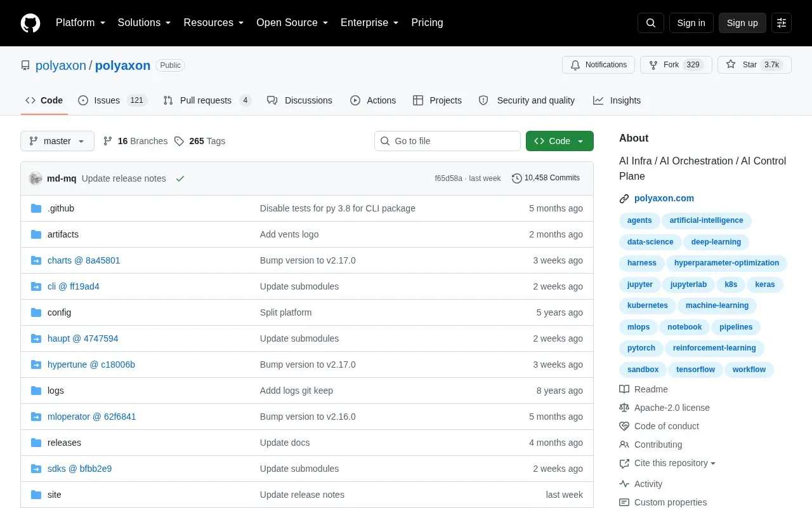This screenshot has width=812, height=508.
Task: Open the reinforcement-learning topic tag
Action: (714, 348)
